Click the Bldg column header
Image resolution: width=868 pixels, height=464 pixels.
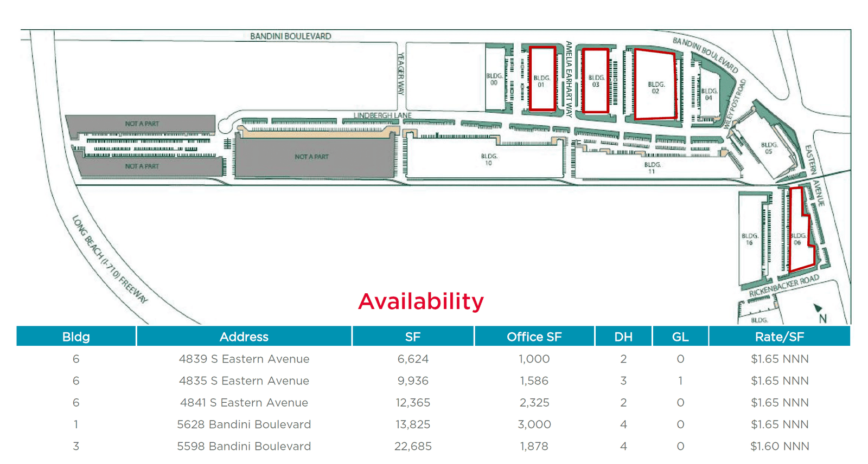point(76,337)
